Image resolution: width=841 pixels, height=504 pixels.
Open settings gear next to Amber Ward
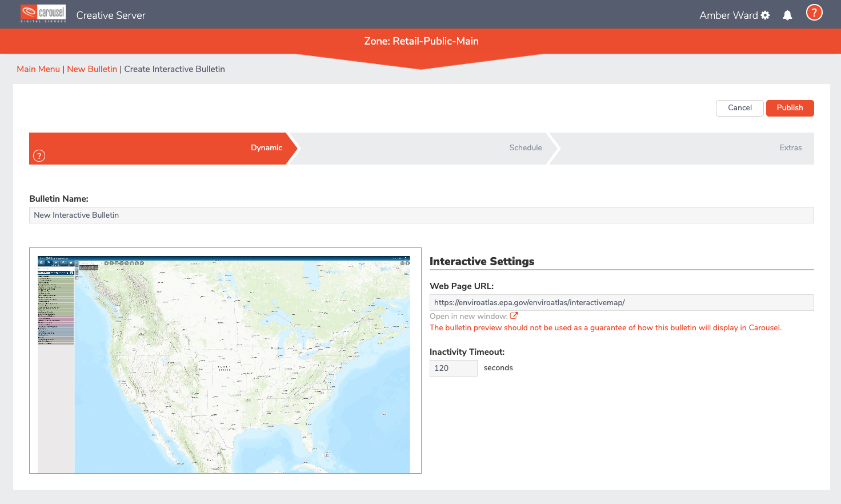coord(765,15)
